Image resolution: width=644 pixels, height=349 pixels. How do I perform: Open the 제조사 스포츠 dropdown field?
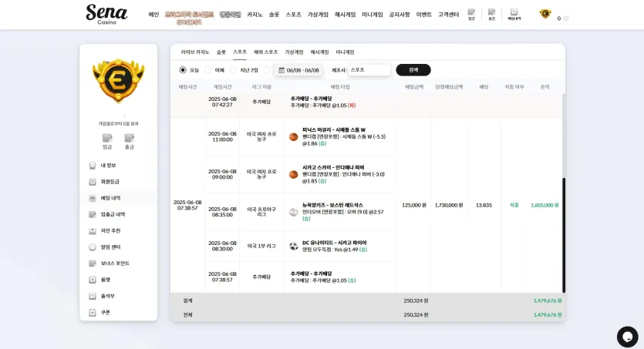[x=369, y=70]
